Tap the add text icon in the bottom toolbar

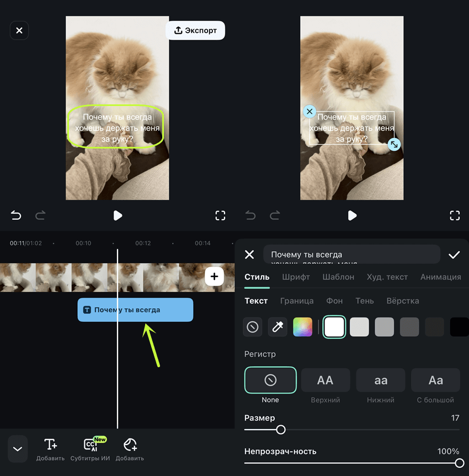pos(50,445)
